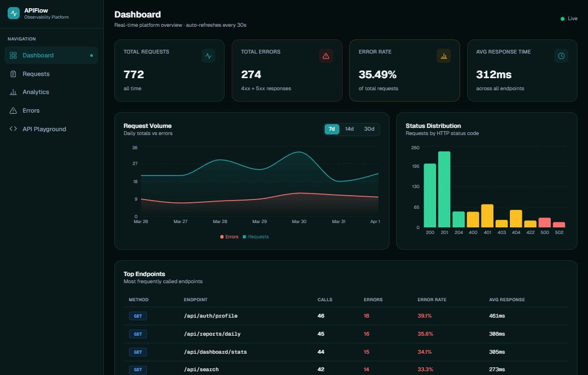Click the 201 status bar in chart

[x=444, y=189]
